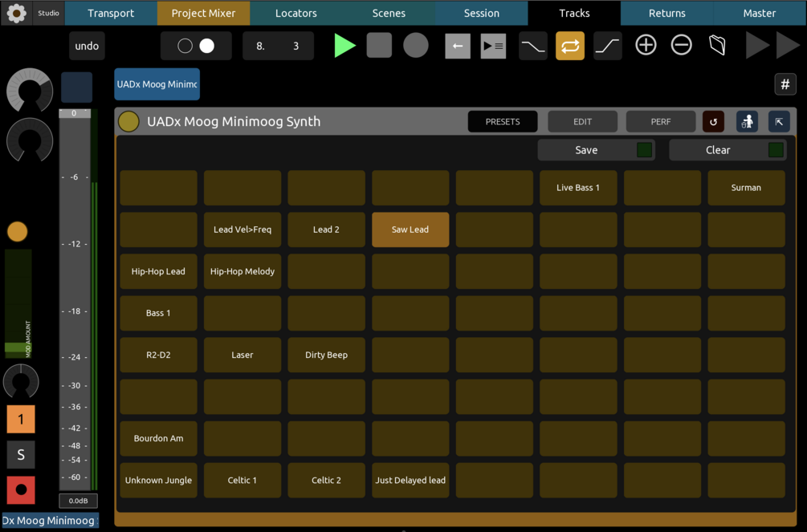Click the Clear button
The height and width of the screenshot is (532, 807).
728,150
